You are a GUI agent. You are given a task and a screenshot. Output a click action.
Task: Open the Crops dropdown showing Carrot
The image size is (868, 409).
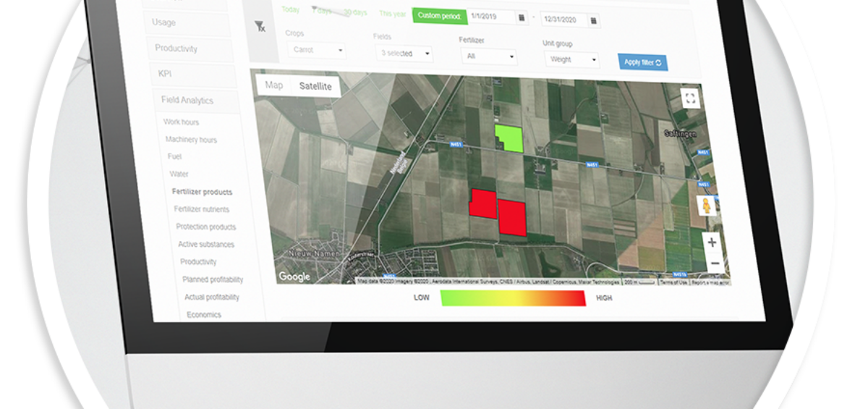316,51
